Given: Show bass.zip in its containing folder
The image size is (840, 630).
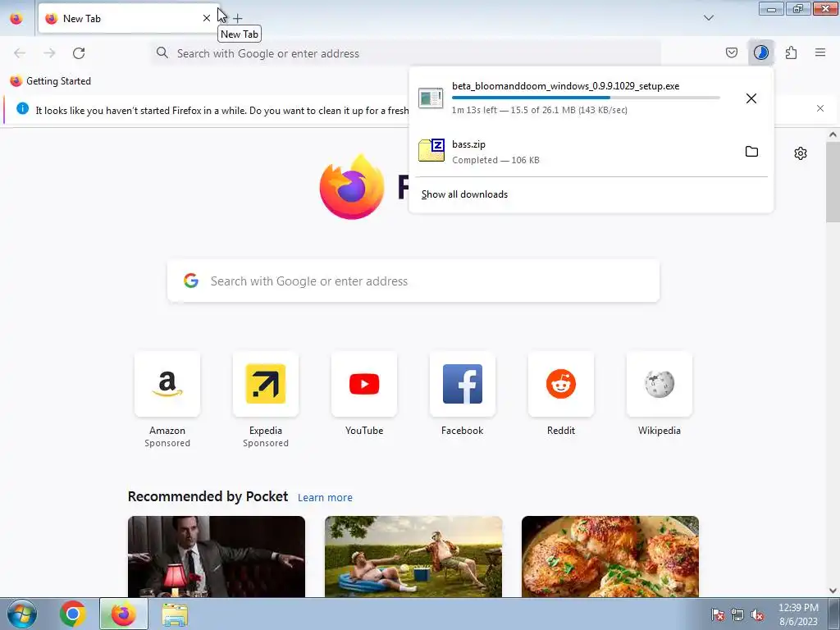Looking at the screenshot, I should click(751, 152).
